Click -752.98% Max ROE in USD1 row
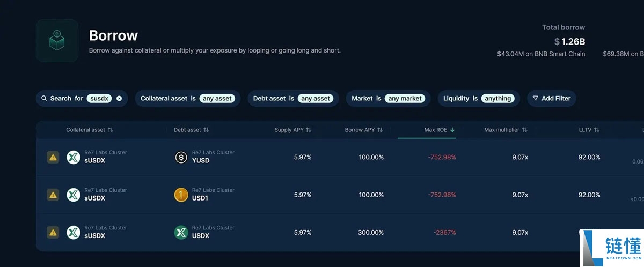 click(442, 195)
